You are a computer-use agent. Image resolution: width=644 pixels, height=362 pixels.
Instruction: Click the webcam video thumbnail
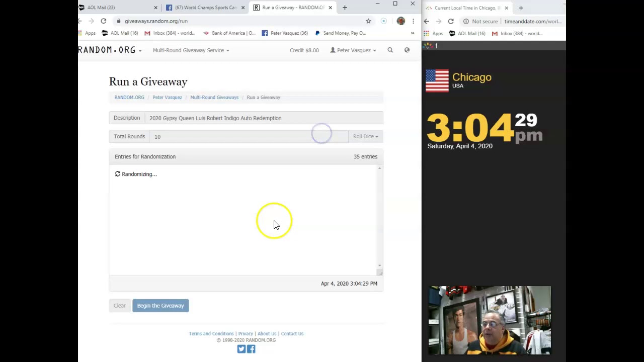coord(490,320)
